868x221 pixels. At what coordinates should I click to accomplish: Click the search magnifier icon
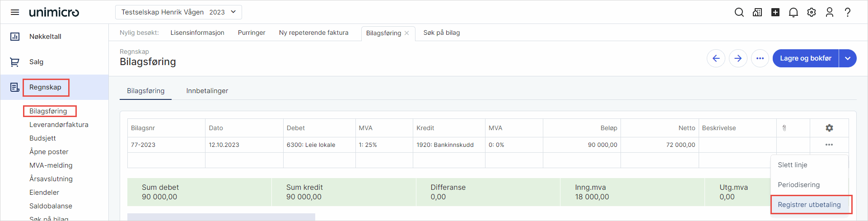[739, 12]
